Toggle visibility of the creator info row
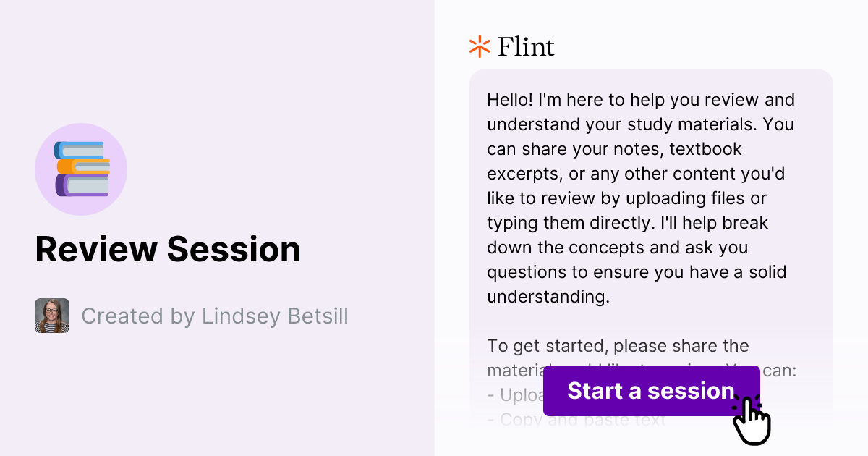This screenshot has width=868, height=456. click(192, 316)
